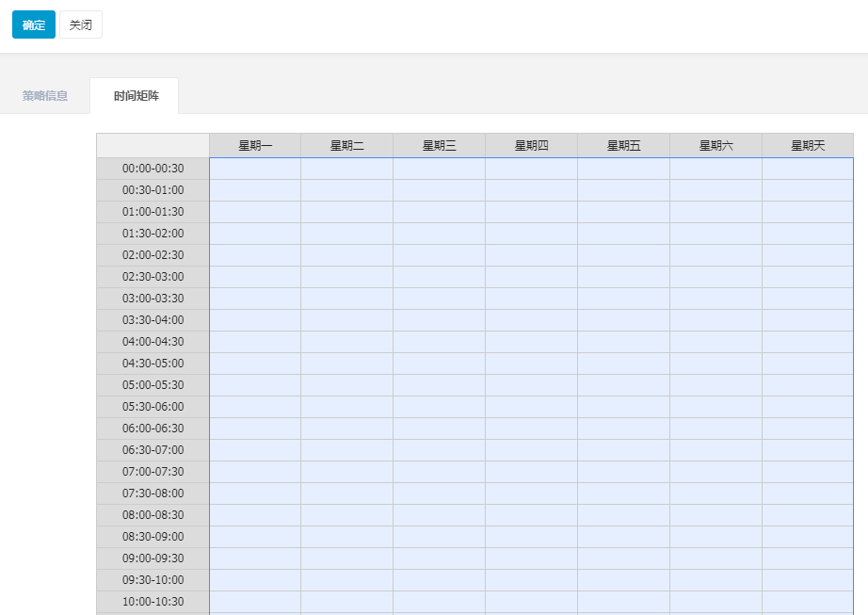Image resolution: width=868 pixels, height=615 pixels.
Task: Switch to the 策略信息 tab
Action: coord(45,96)
